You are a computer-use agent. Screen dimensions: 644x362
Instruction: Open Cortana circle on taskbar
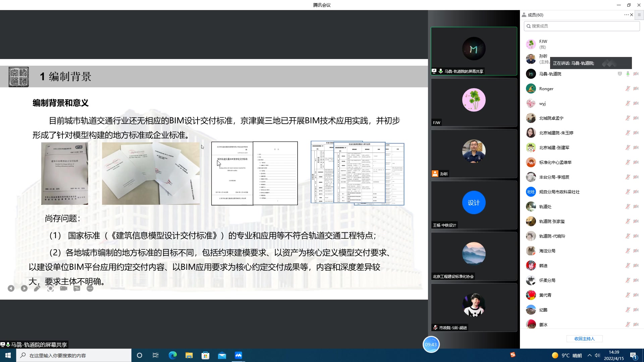click(x=140, y=355)
